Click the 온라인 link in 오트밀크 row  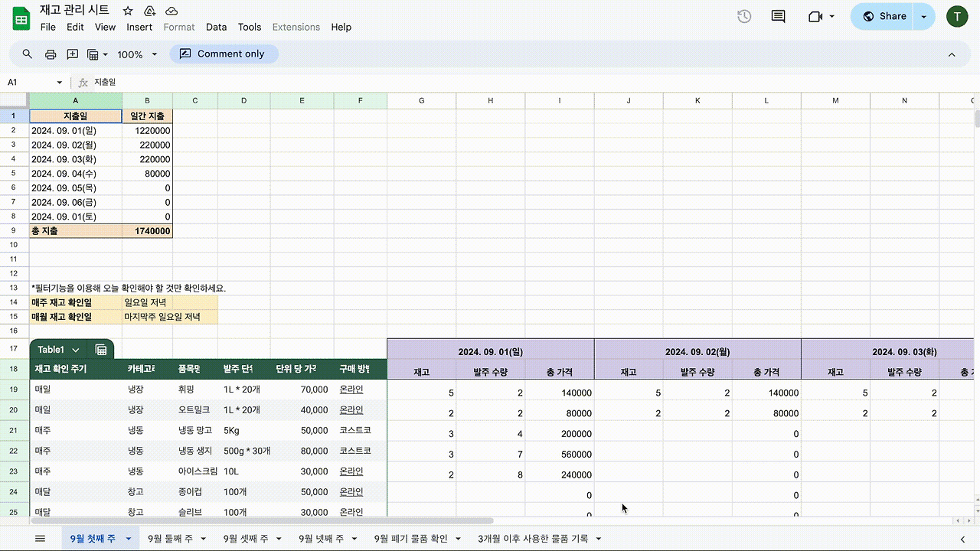pos(351,410)
